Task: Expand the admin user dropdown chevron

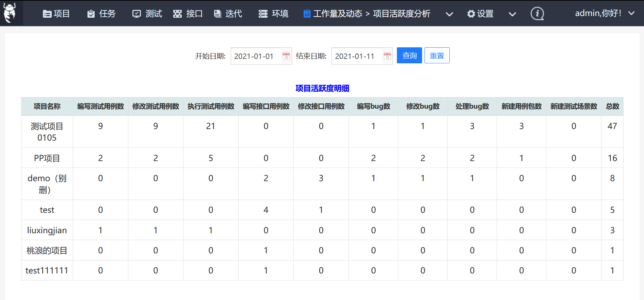Action: pyautogui.click(x=631, y=13)
